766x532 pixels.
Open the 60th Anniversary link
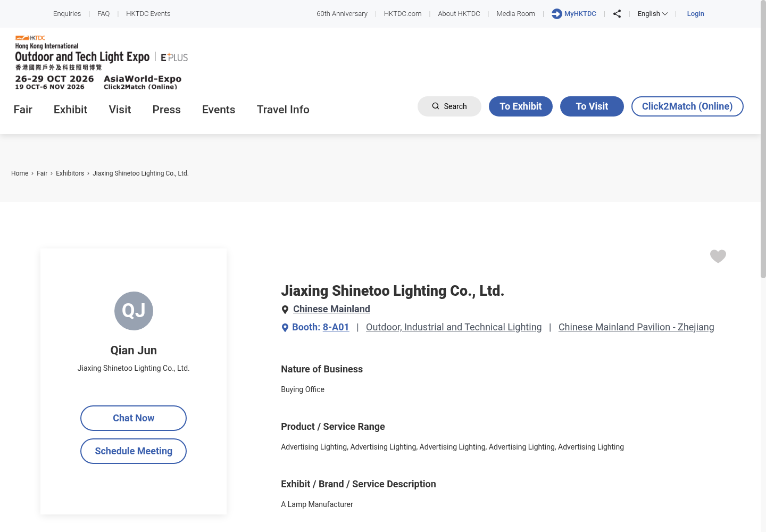point(342,14)
